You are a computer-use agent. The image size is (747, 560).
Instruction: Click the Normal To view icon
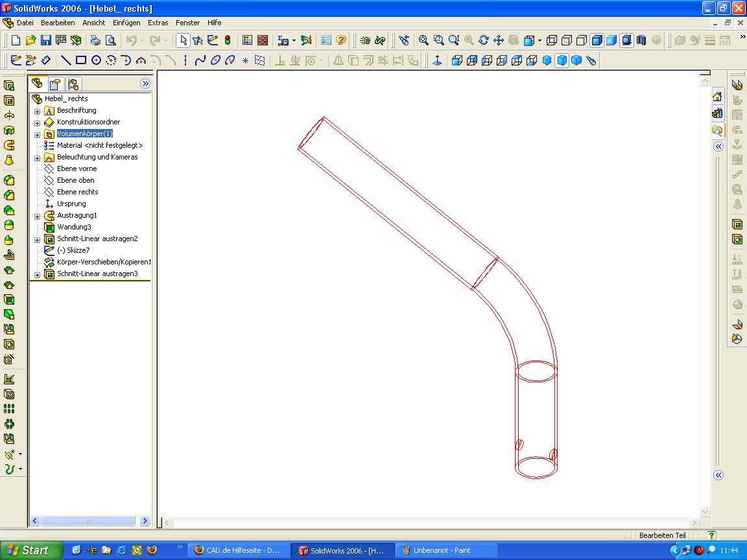[437, 60]
